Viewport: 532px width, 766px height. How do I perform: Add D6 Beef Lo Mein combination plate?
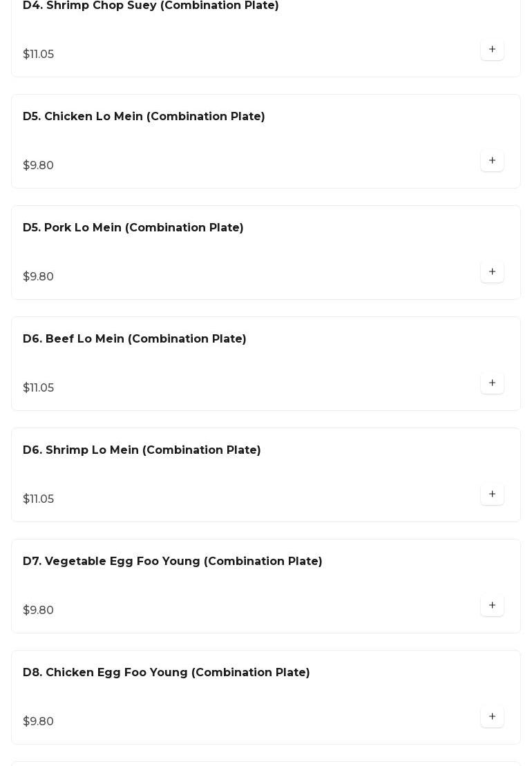click(492, 383)
